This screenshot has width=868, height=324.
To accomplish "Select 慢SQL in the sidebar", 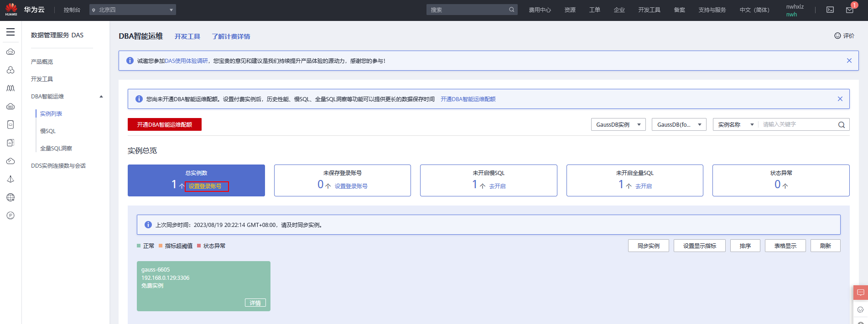I will point(48,131).
